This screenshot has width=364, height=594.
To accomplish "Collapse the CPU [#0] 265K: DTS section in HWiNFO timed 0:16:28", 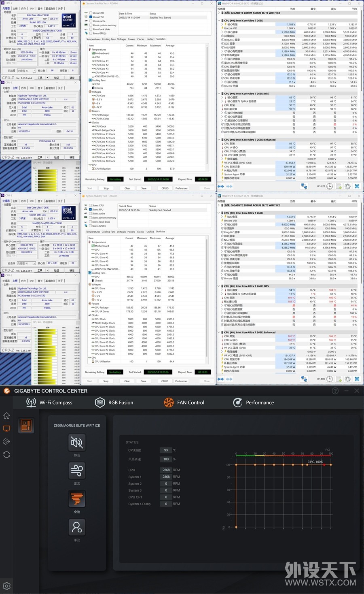I will point(219,94).
